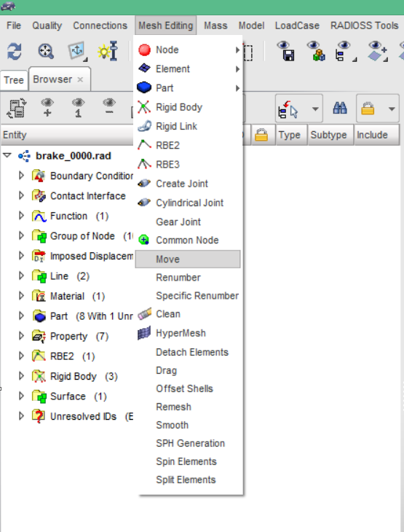This screenshot has height=532, width=404.
Task: Open the File menu
Action: click(x=14, y=26)
